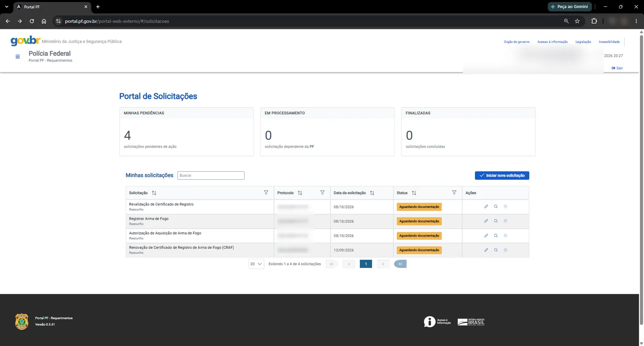Open the Orgão do governo link
Viewport: 644px width, 346px height.
[516, 42]
